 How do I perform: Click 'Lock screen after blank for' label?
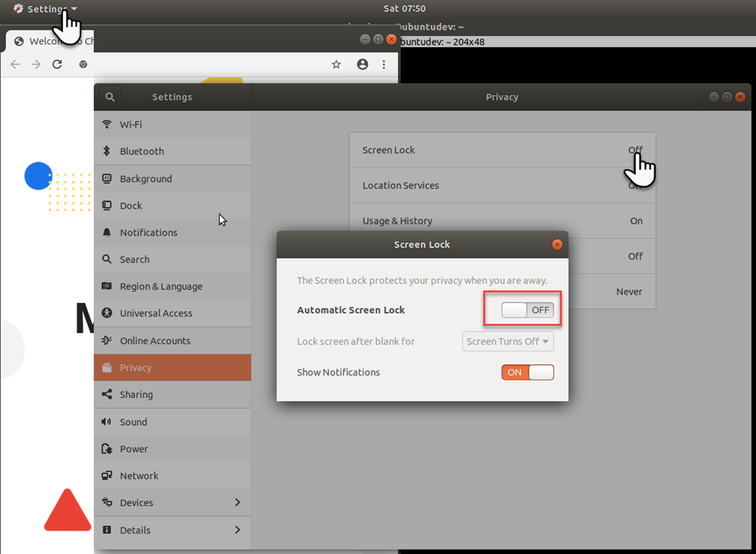pyautogui.click(x=356, y=341)
